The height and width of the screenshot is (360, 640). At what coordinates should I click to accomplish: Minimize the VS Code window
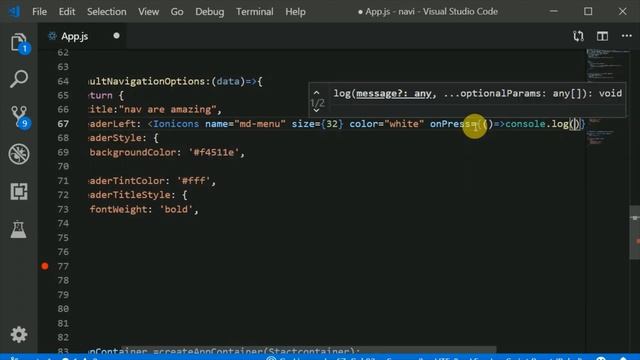tap(554, 11)
